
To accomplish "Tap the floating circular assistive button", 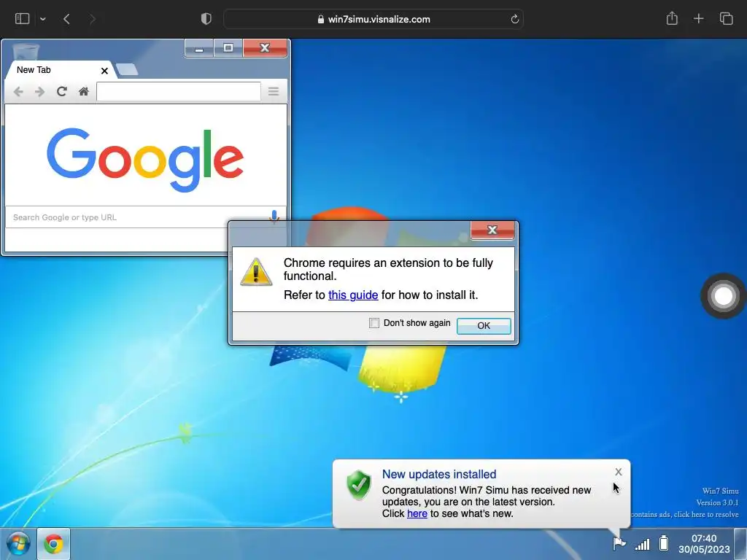I will (x=723, y=296).
